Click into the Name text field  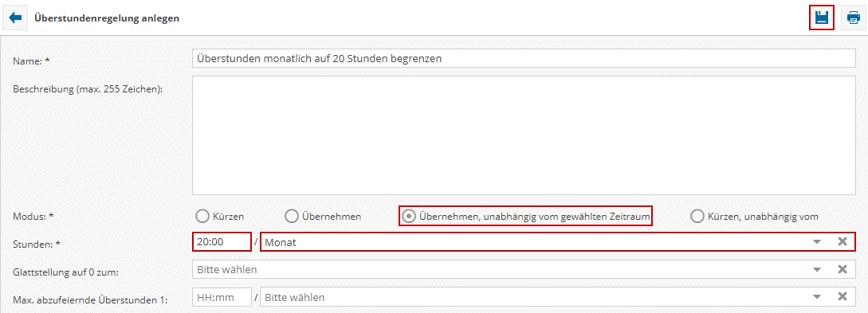click(x=524, y=58)
